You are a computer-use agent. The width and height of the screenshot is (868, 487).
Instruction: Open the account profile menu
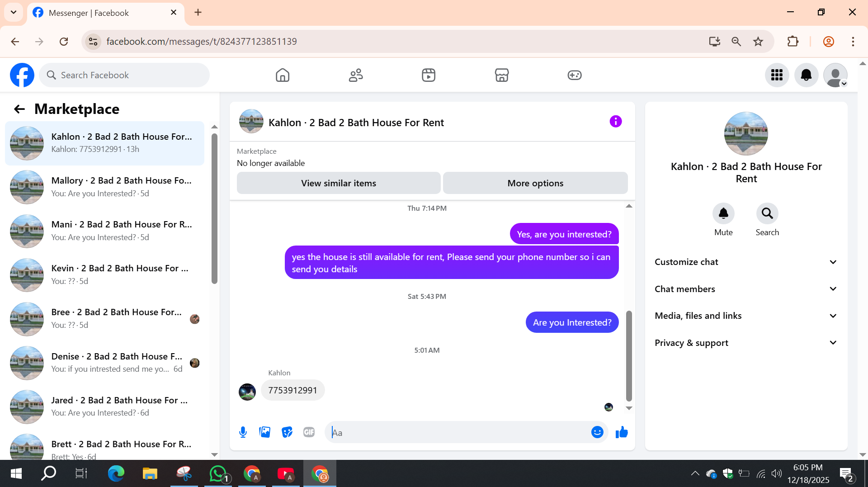coord(835,75)
